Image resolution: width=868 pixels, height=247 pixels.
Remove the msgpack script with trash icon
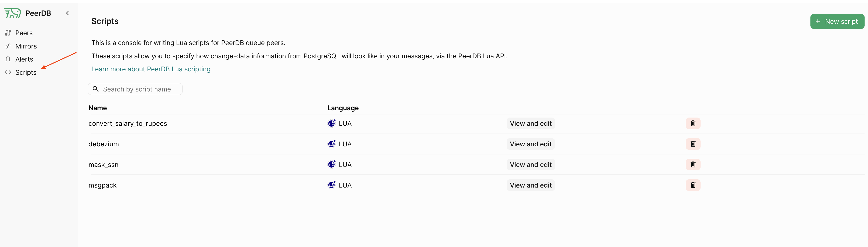click(x=693, y=185)
